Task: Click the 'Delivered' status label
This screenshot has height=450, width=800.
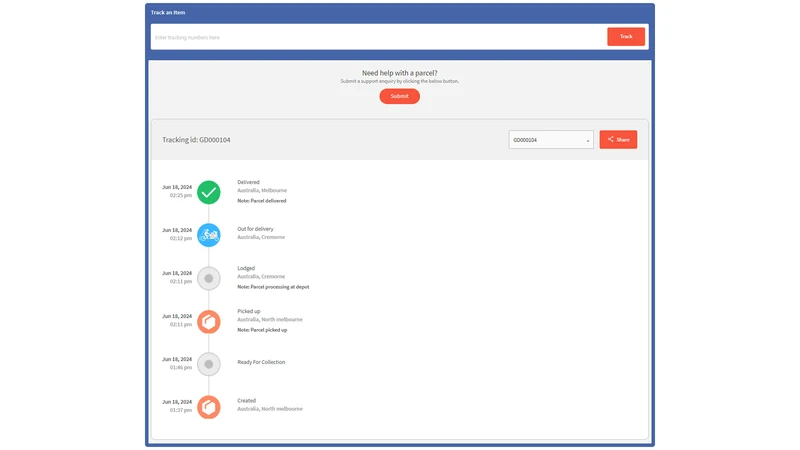Action: click(x=248, y=182)
